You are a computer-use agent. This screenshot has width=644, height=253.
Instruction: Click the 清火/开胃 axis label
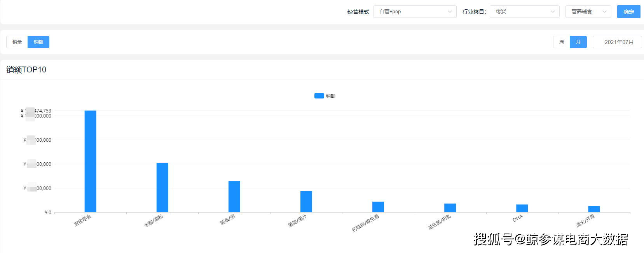(x=585, y=221)
